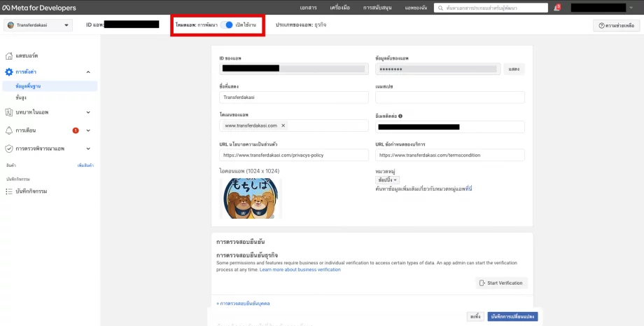Click the settings gear icon in sidebar
This screenshot has height=326, width=644.
click(9, 72)
